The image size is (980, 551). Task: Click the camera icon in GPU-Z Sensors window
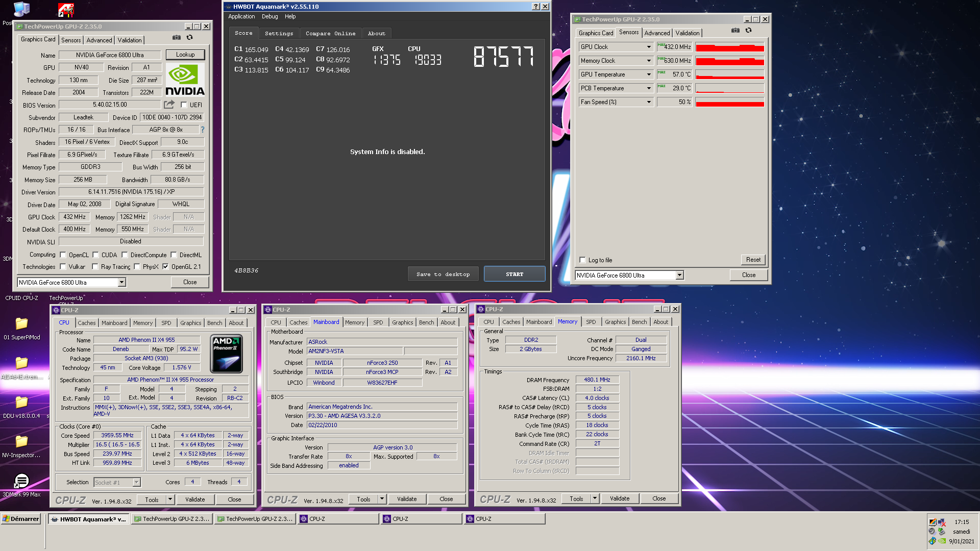735,30
